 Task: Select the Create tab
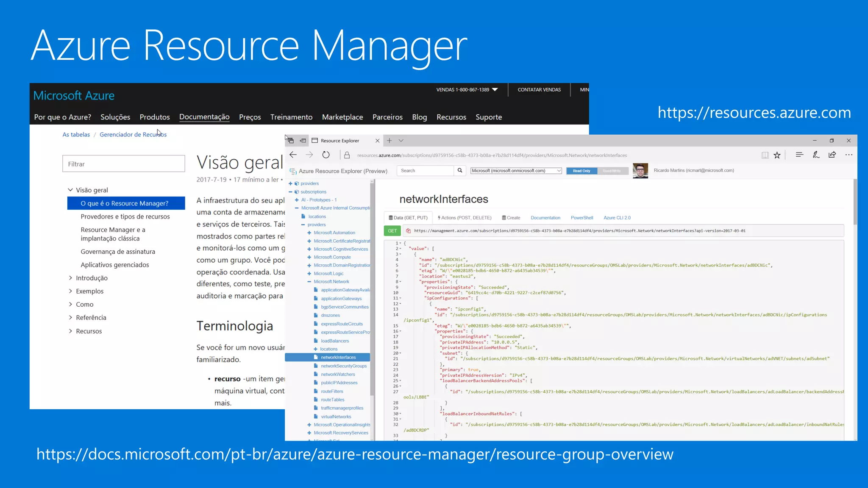(x=511, y=218)
